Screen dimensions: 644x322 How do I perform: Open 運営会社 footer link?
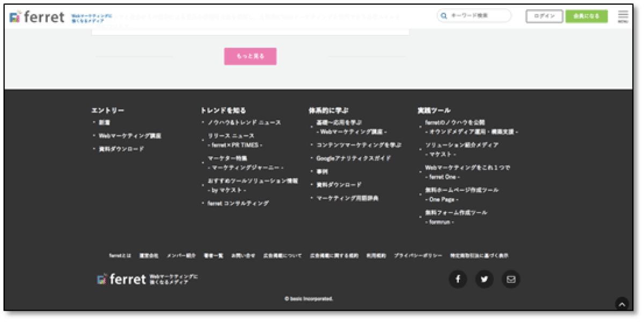tap(149, 256)
